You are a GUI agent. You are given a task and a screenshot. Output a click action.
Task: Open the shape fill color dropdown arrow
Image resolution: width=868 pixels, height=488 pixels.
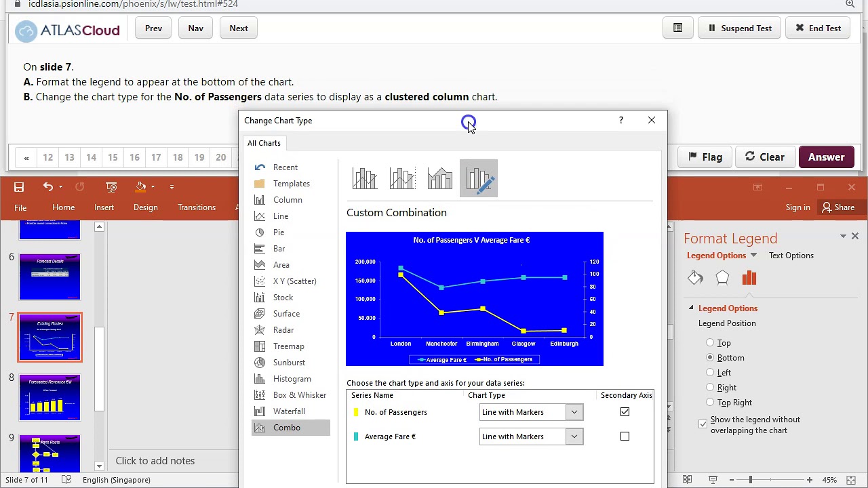pos(153,187)
